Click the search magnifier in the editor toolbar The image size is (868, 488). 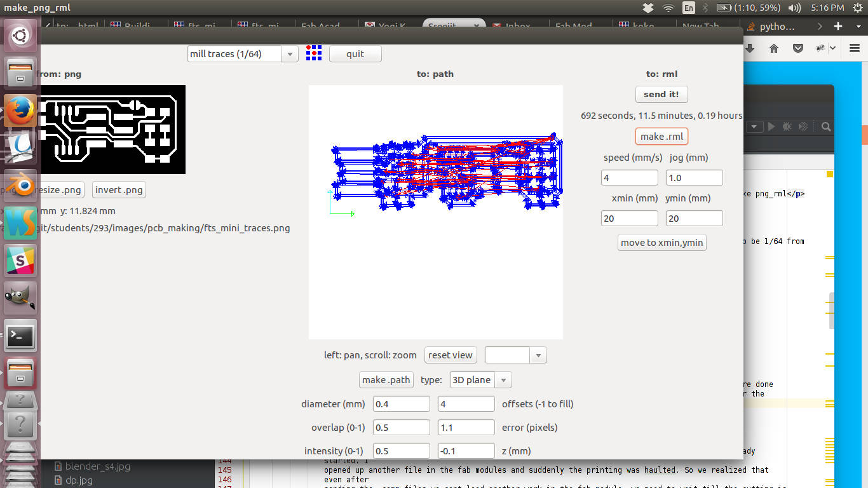[826, 126]
